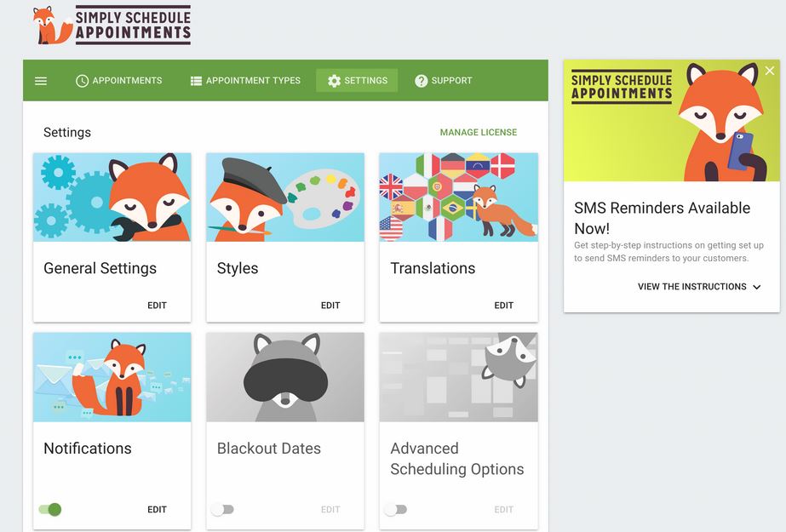Click the SMS Reminders Available Now heading
The image size is (786, 532).
tap(663, 218)
